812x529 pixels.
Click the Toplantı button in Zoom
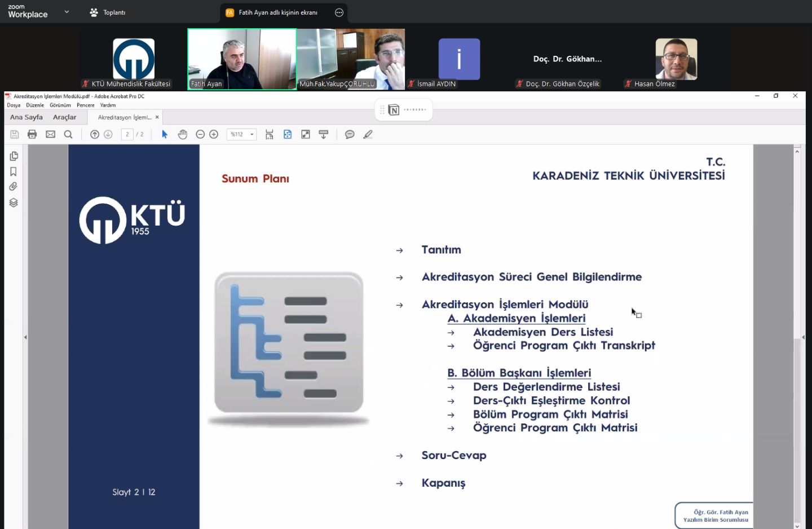108,12
